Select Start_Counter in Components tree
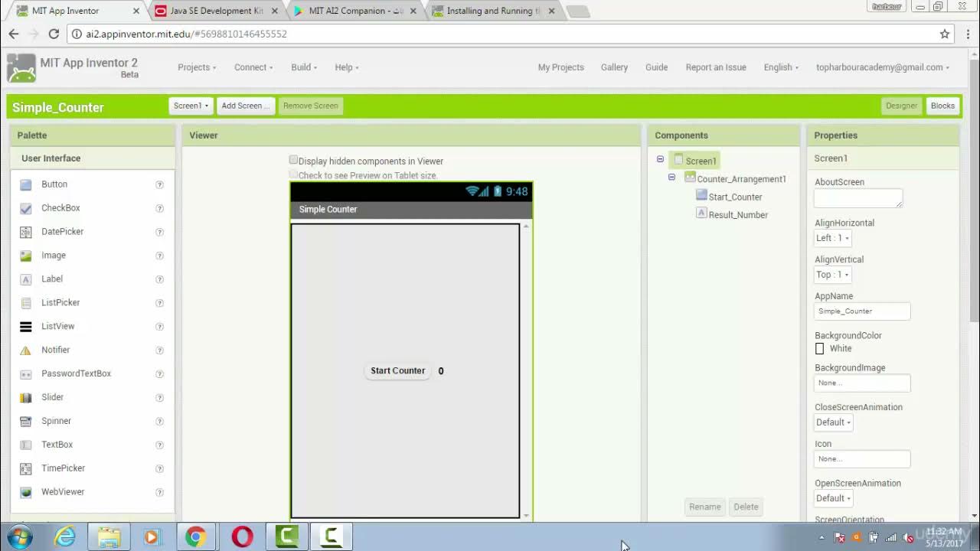This screenshot has width=980, height=551. [735, 197]
